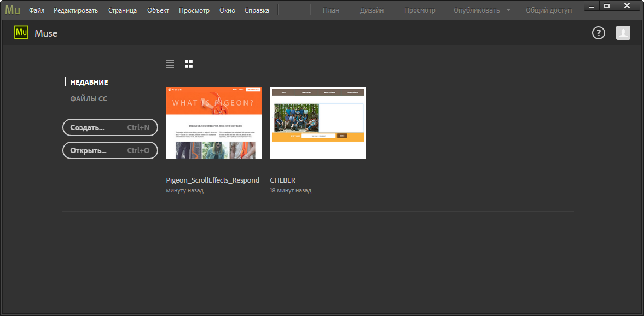Screen dimensions: 644x316
Task: Open the CHLBLR project thumbnail
Action: click(x=318, y=122)
